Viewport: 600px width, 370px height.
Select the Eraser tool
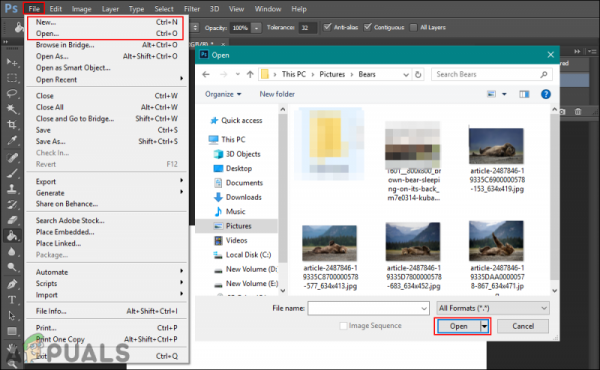pos(12,220)
